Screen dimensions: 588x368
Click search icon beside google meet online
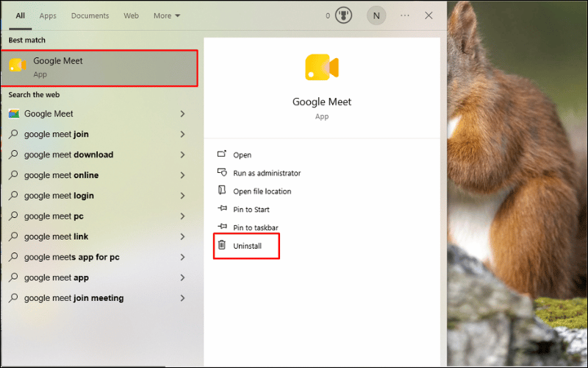(x=13, y=174)
